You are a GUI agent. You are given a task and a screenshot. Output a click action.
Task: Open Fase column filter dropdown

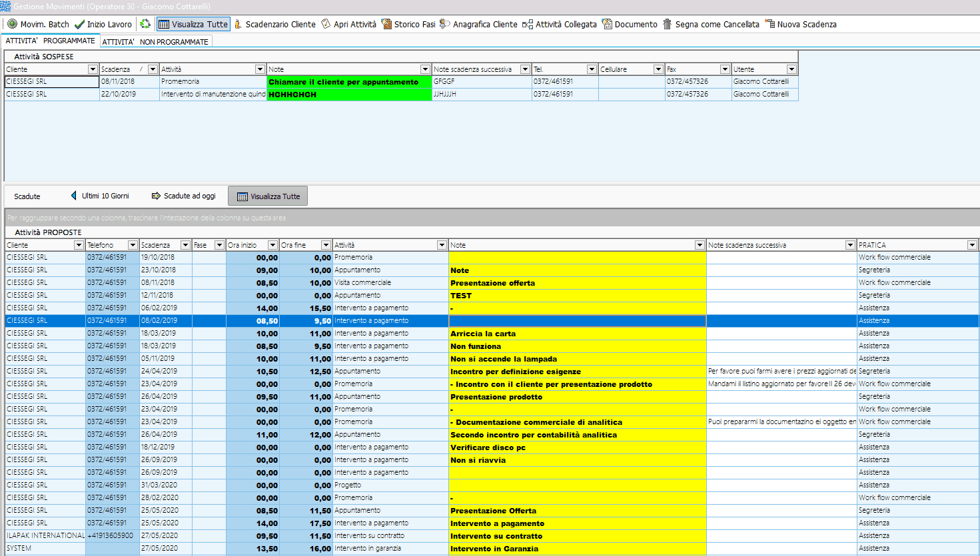pyautogui.click(x=219, y=245)
